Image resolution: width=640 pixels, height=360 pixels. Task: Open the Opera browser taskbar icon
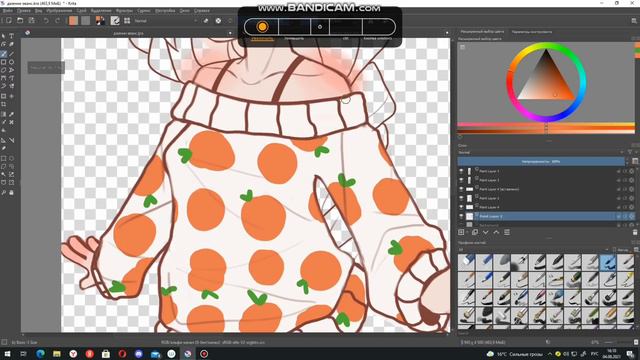pos(122,354)
